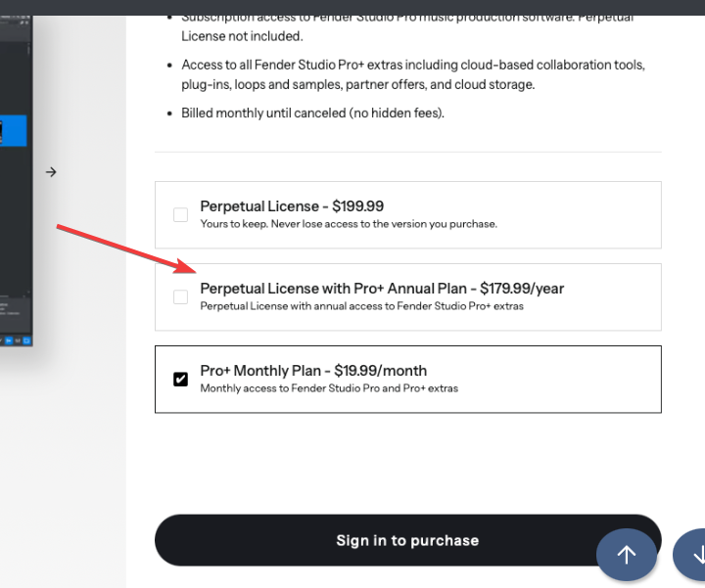
Task: Click the next-image arrow beside screenshot
Action: (51, 172)
